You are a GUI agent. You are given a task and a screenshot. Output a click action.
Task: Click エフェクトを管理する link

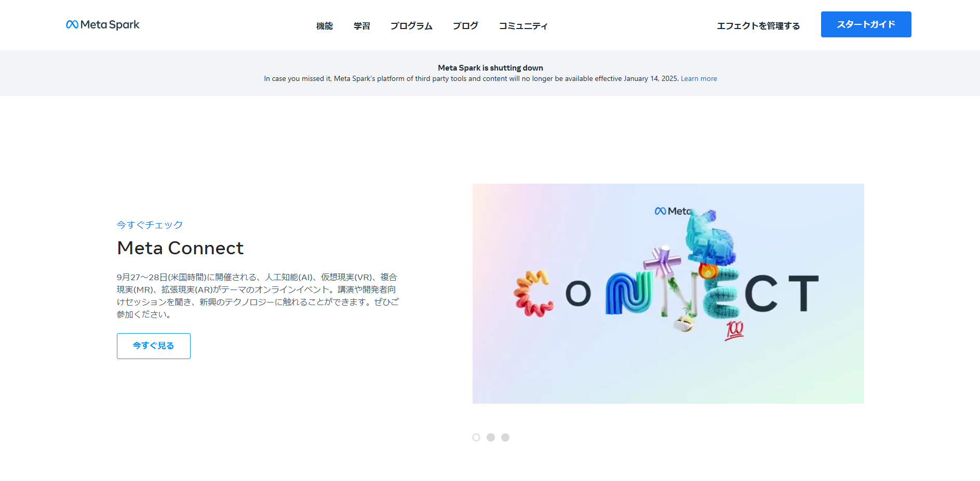(x=758, y=26)
